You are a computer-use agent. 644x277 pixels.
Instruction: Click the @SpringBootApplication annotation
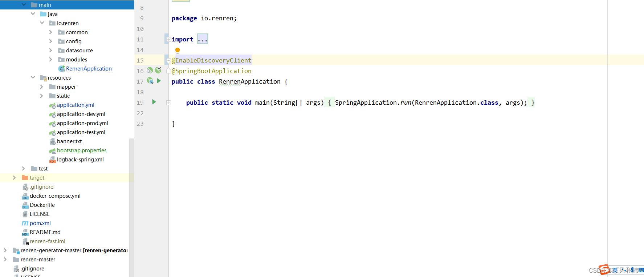(211, 71)
